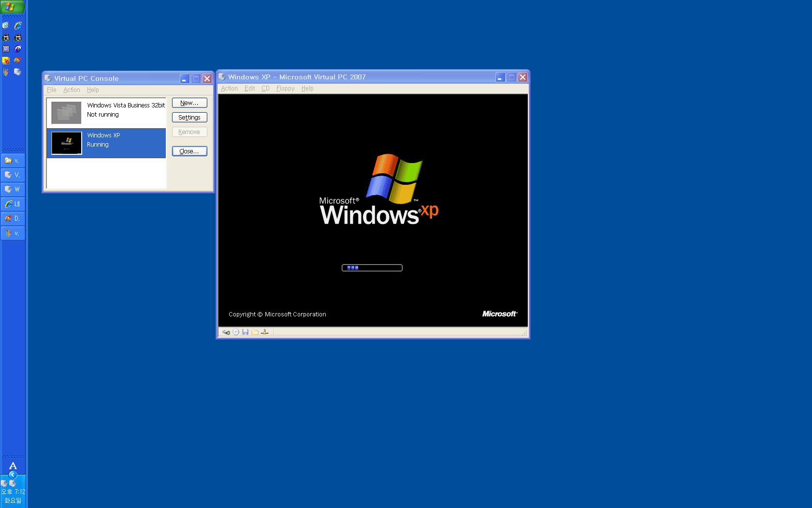The image size is (812, 508).
Task: Click the Windows Vista machine thumbnail
Action: point(66,113)
